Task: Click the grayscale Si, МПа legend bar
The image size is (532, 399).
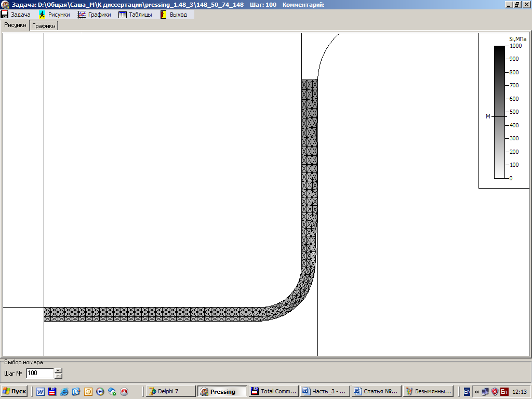Action: [x=499, y=112]
